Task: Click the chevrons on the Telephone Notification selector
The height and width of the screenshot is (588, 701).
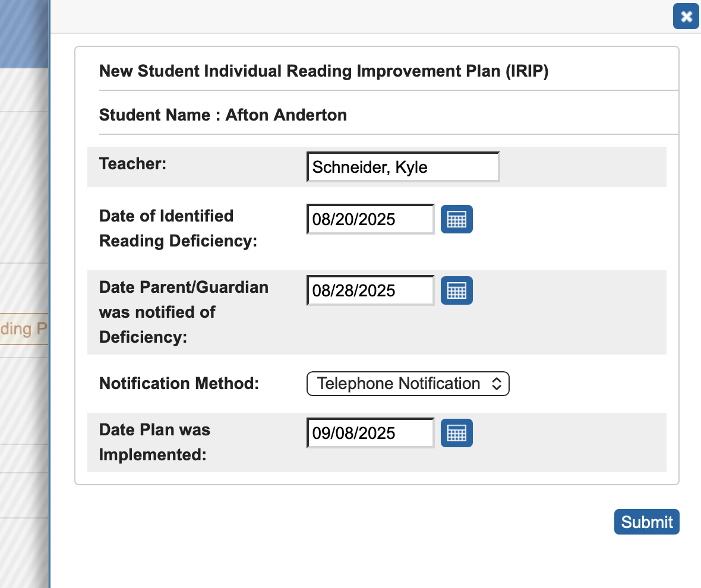Action: [x=497, y=384]
